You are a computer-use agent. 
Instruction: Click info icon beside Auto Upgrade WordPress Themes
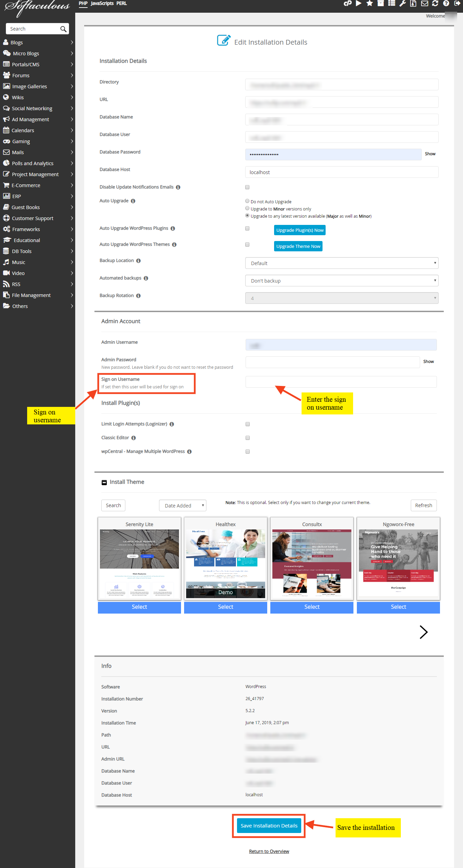[x=174, y=244]
